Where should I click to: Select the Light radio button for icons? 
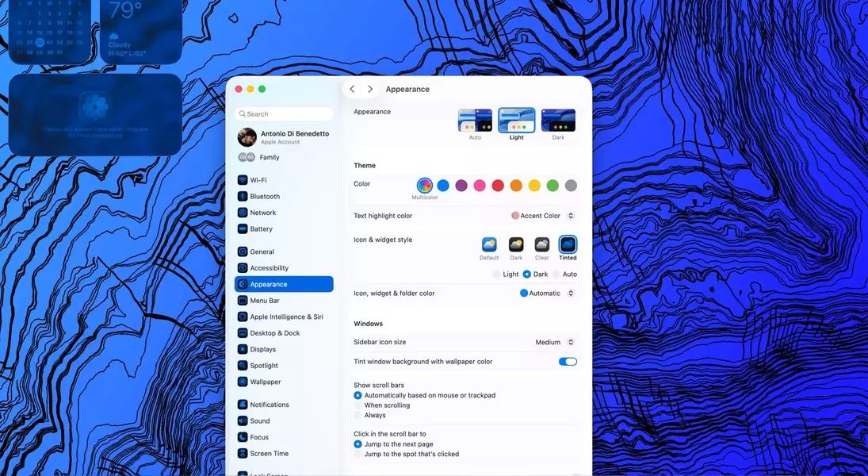(x=497, y=274)
